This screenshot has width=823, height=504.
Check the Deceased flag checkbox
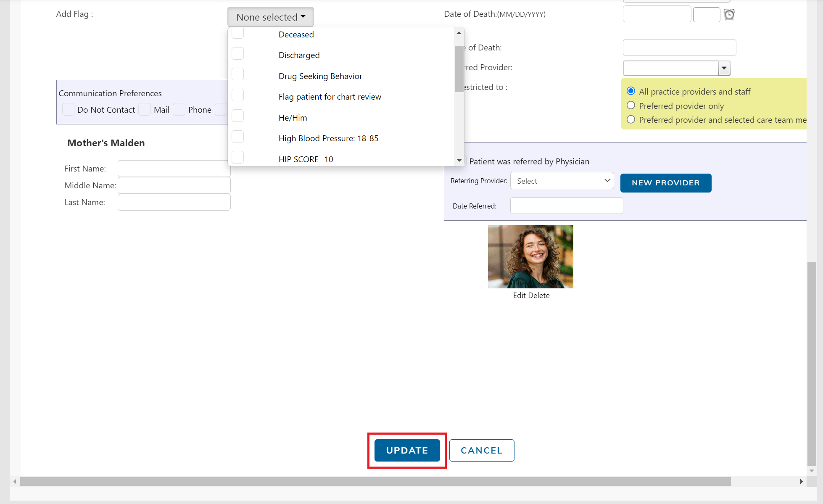coord(237,33)
